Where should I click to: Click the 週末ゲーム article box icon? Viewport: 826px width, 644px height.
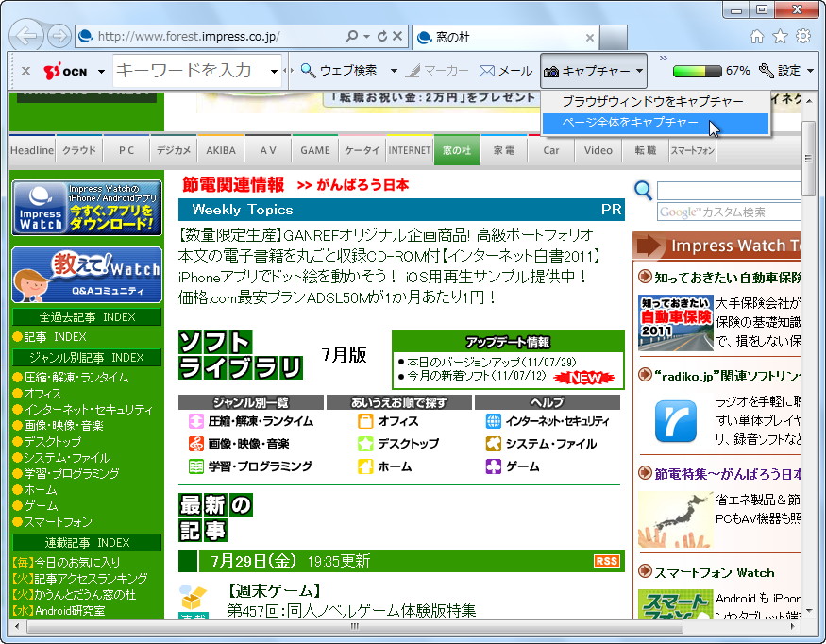click(193, 598)
